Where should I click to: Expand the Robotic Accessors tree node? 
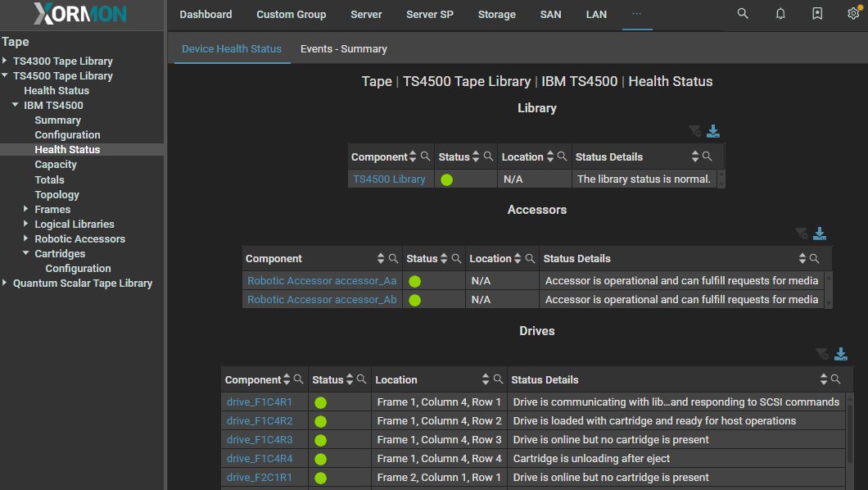(25, 238)
